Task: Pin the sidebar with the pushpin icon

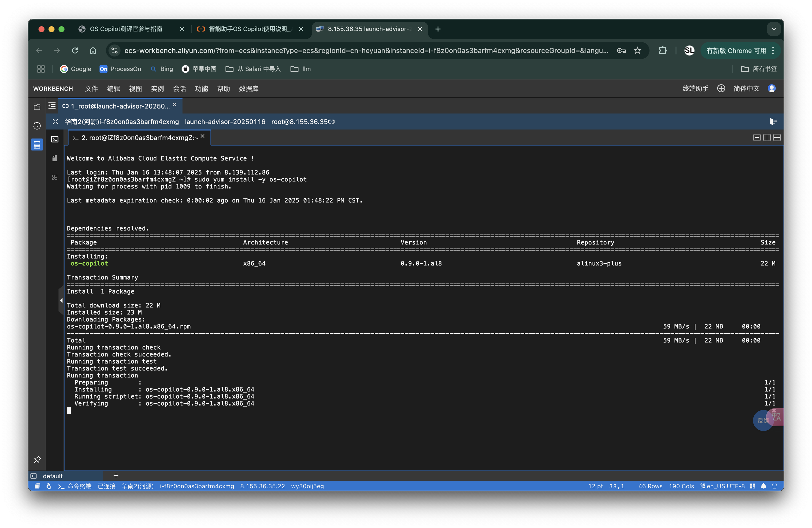Action: pyautogui.click(x=37, y=459)
